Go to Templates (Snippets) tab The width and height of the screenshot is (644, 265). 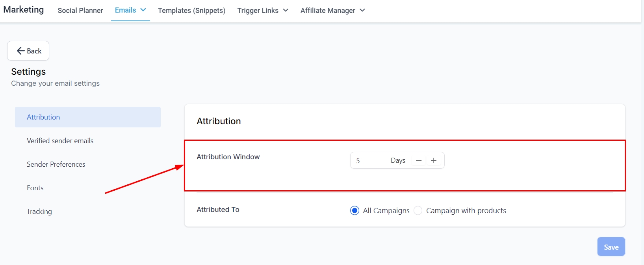pos(191,11)
